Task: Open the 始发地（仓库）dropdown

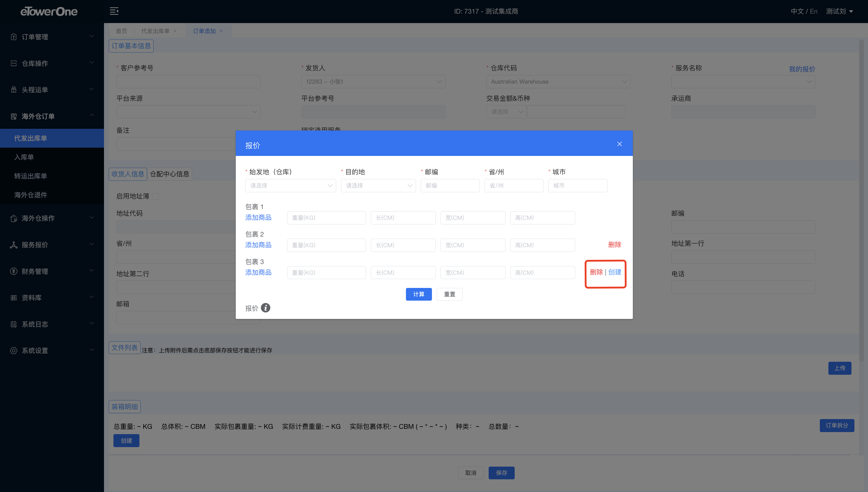Action: (x=290, y=185)
